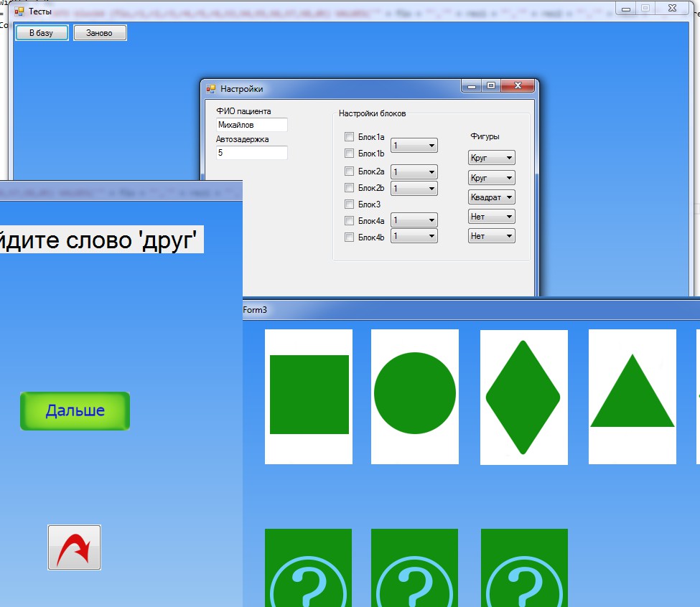700x607 pixels.
Task: Click the red curved arrow back icon
Action: (74, 547)
